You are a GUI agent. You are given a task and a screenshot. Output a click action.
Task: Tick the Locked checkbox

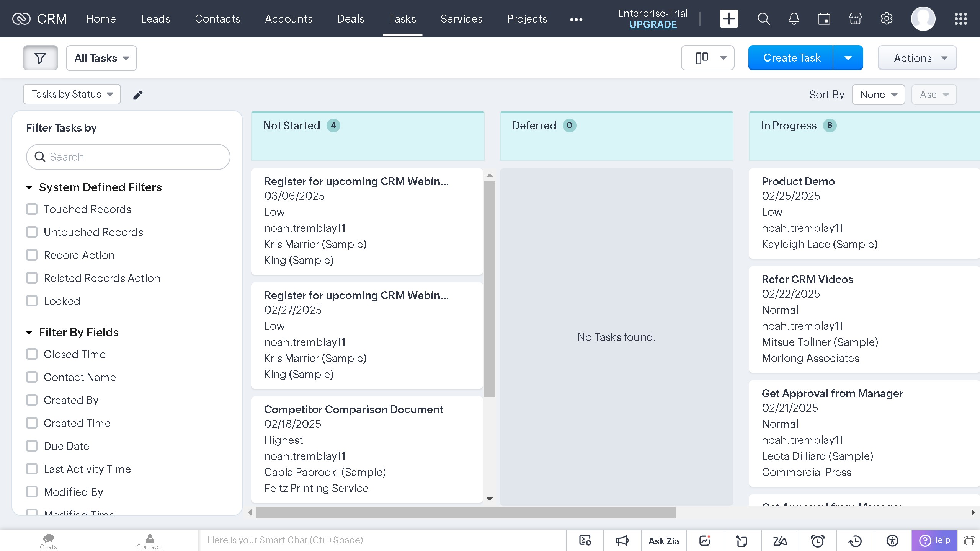[x=32, y=301]
